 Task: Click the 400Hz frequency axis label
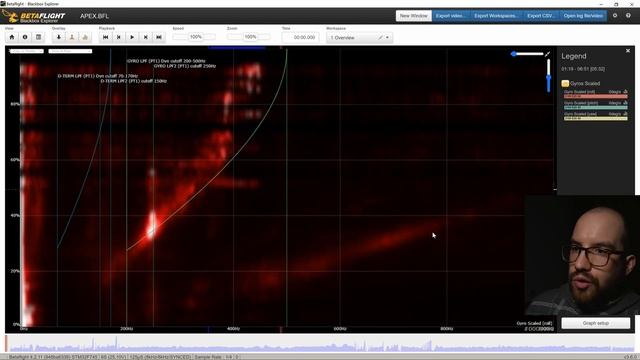tap(233, 329)
